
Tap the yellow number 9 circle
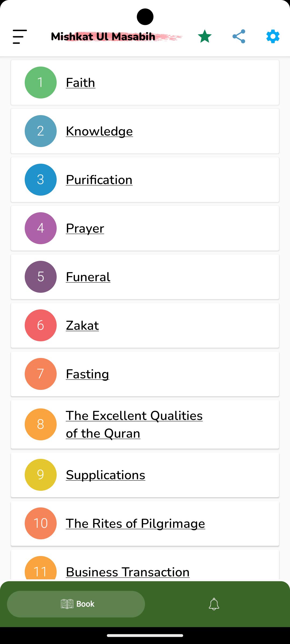(41, 475)
